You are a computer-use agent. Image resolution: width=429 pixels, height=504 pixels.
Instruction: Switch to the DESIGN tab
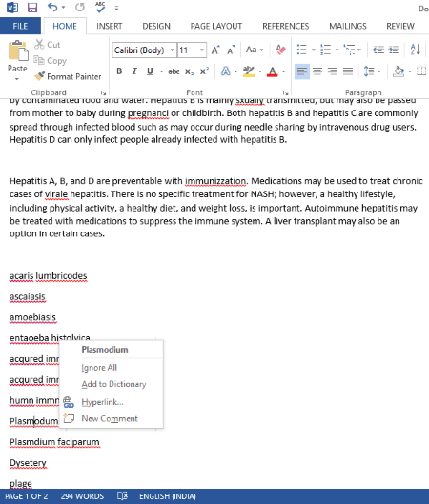coord(156,26)
